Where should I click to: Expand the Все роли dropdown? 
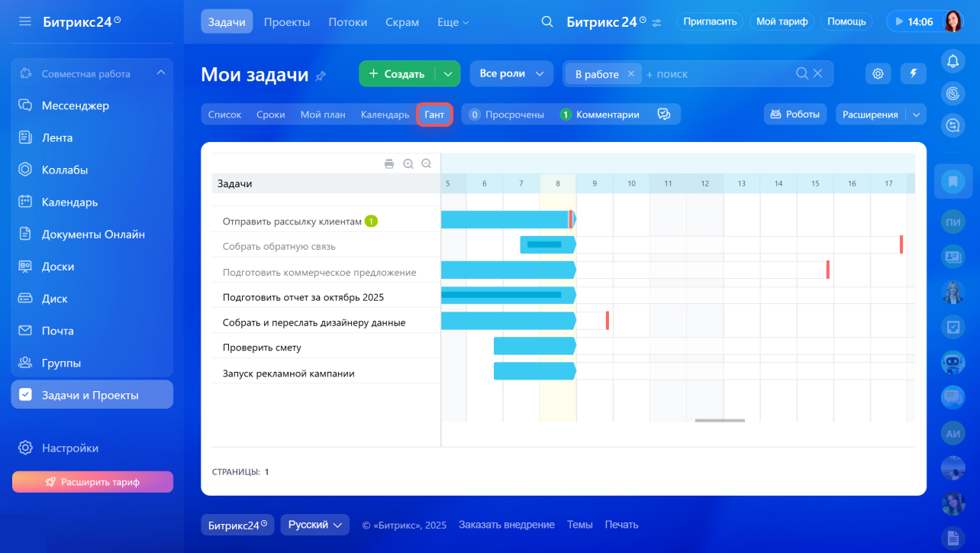tap(511, 73)
